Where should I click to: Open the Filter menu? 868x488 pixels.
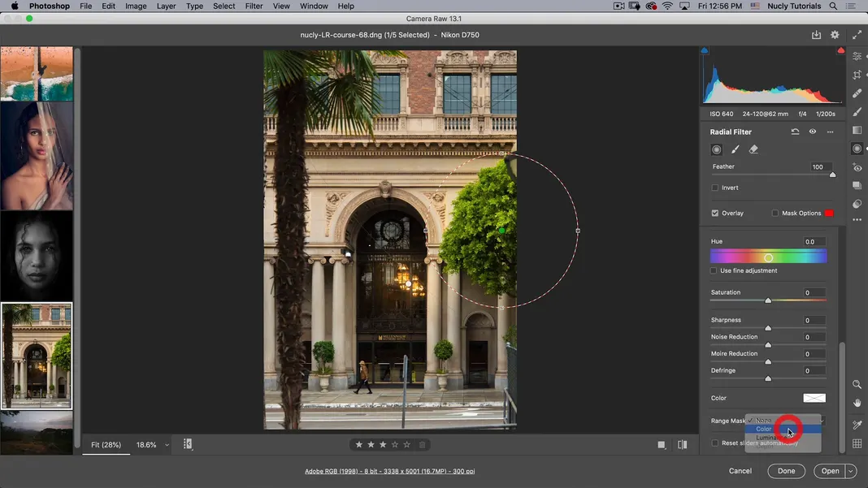254,6
